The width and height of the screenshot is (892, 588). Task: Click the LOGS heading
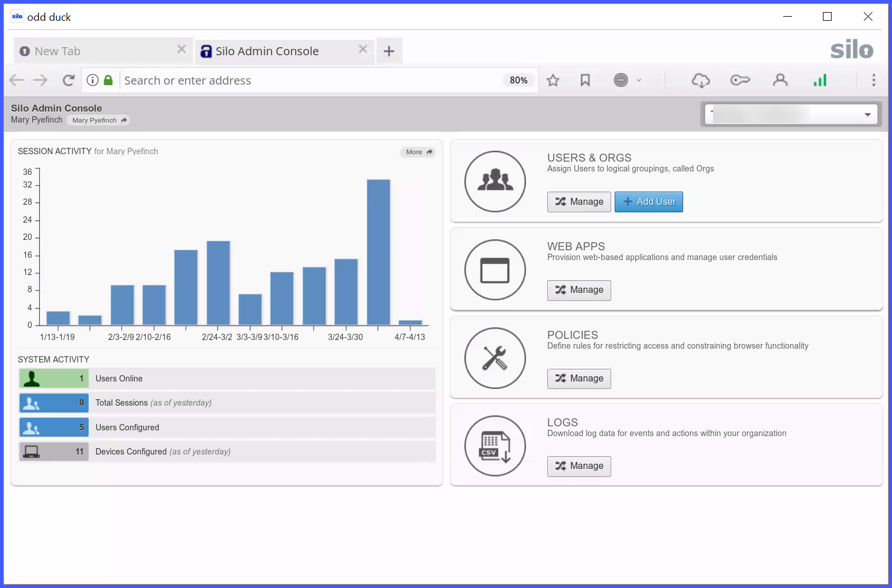click(563, 422)
